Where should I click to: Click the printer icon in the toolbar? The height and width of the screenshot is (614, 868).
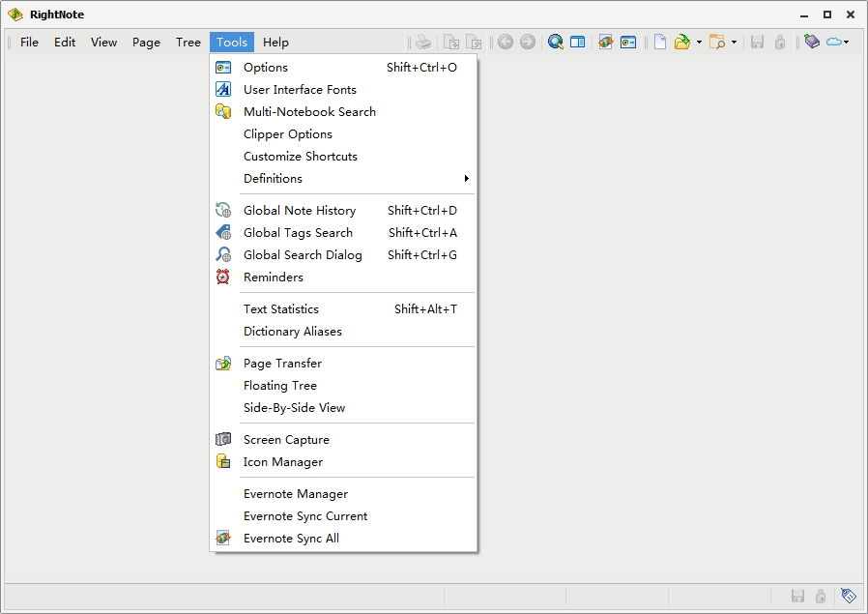tap(423, 43)
